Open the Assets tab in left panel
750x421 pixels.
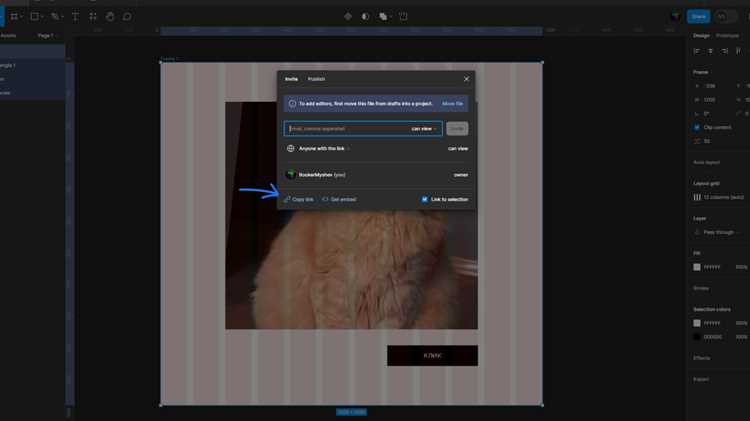8,36
